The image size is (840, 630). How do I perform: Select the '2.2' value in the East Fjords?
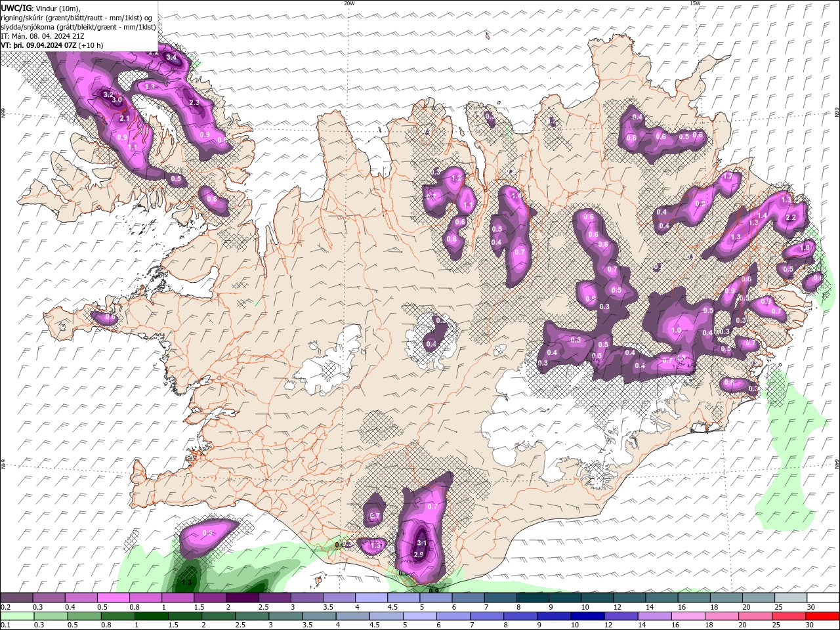point(791,218)
